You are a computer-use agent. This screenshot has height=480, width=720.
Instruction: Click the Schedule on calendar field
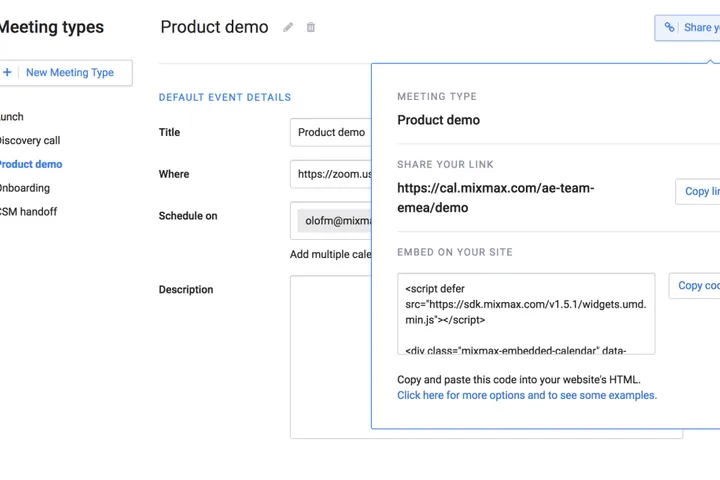[x=331, y=220]
